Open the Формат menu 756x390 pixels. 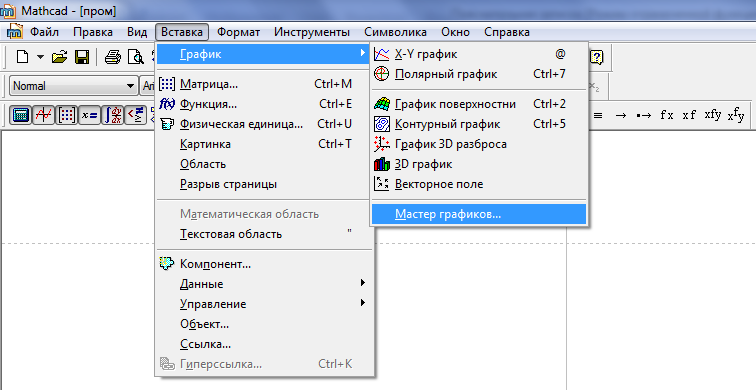(x=238, y=32)
